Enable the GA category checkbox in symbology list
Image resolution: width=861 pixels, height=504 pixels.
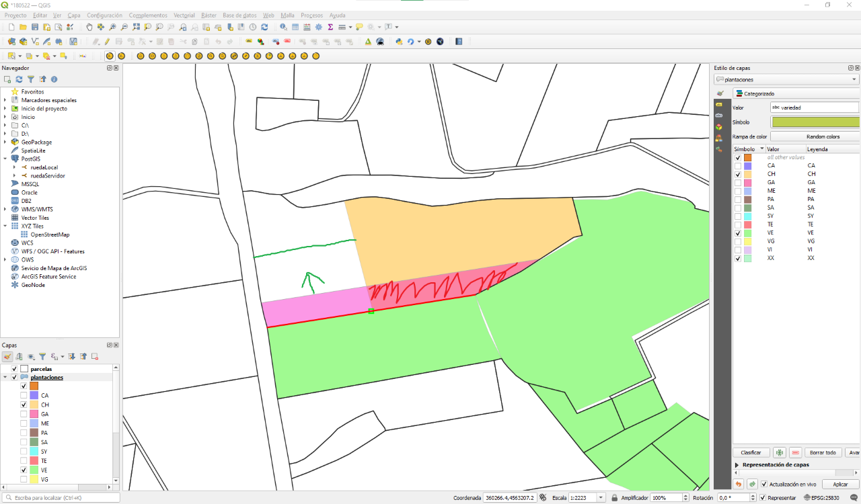(x=737, y=181)
